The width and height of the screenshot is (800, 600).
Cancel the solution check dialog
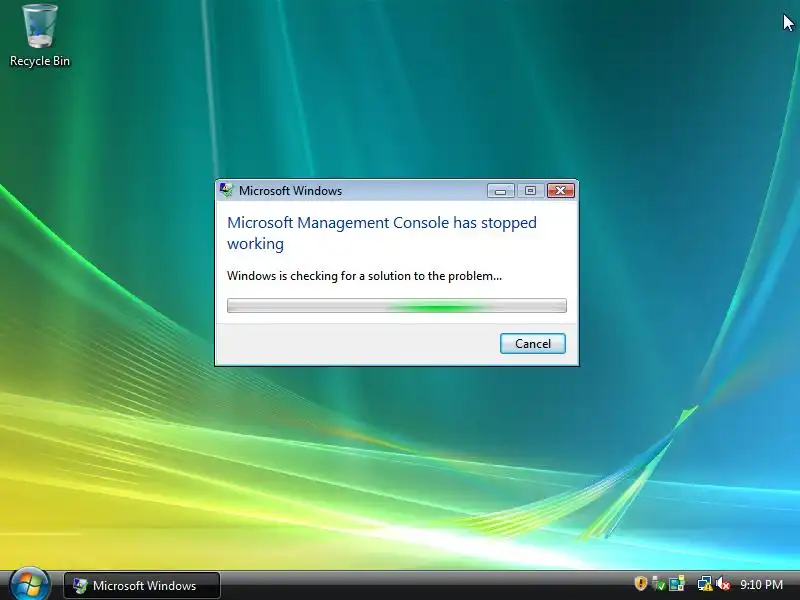533,343
